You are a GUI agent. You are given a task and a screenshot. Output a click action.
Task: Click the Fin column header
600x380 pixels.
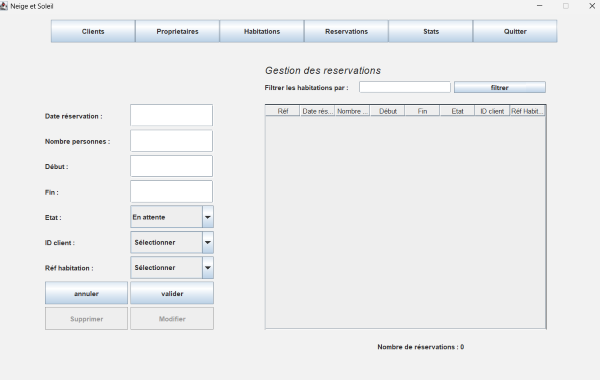tap(422, 111)
